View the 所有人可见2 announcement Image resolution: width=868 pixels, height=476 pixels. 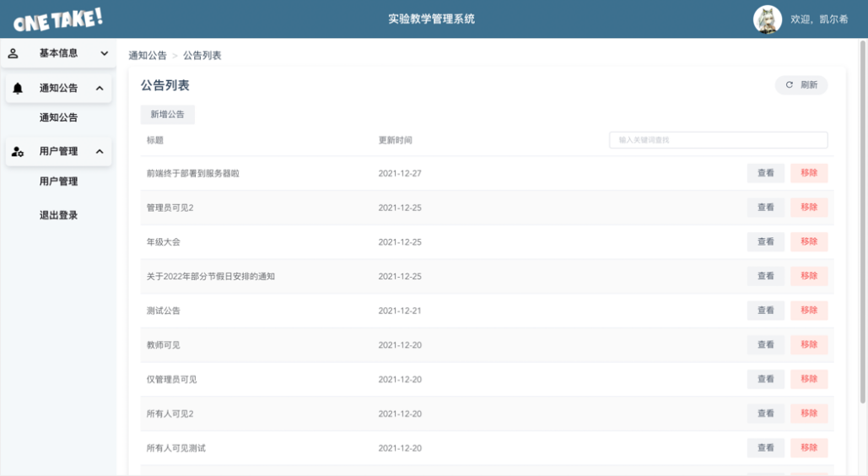[766, 414]
